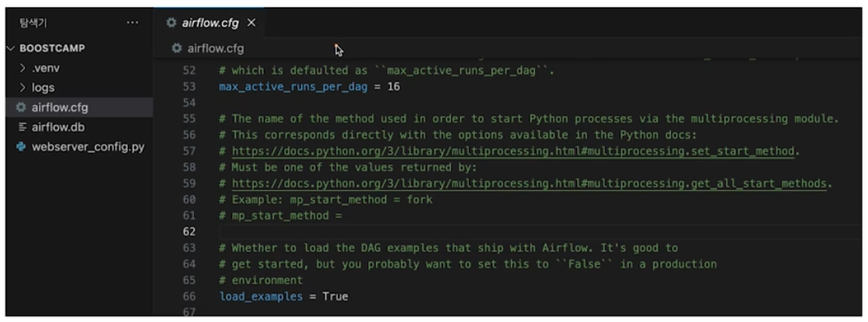
Task: Select airflow.cfg gear icon in file tree
Action: pyautogui.click(x=21, y=107)
